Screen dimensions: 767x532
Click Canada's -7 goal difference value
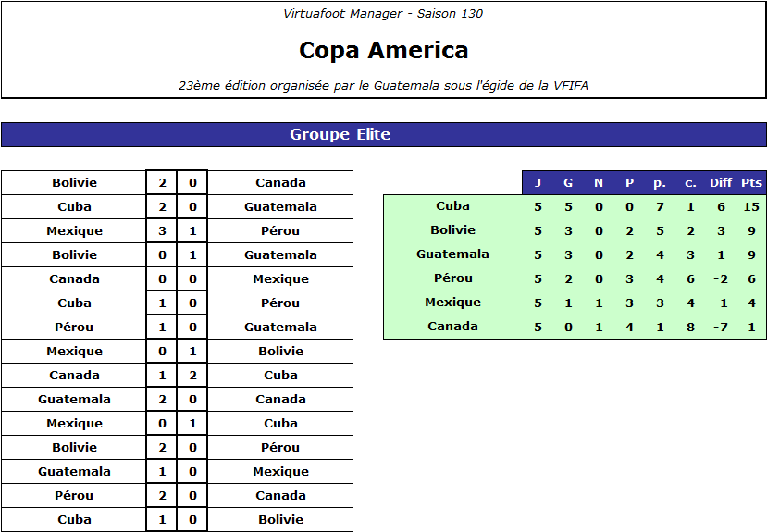pyautogui.click(x=721, y=327)
